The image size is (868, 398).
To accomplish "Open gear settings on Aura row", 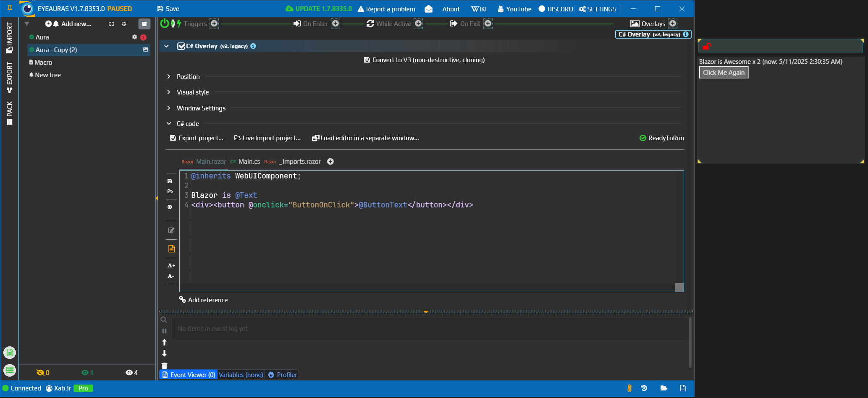I will [x=134, y=37].
